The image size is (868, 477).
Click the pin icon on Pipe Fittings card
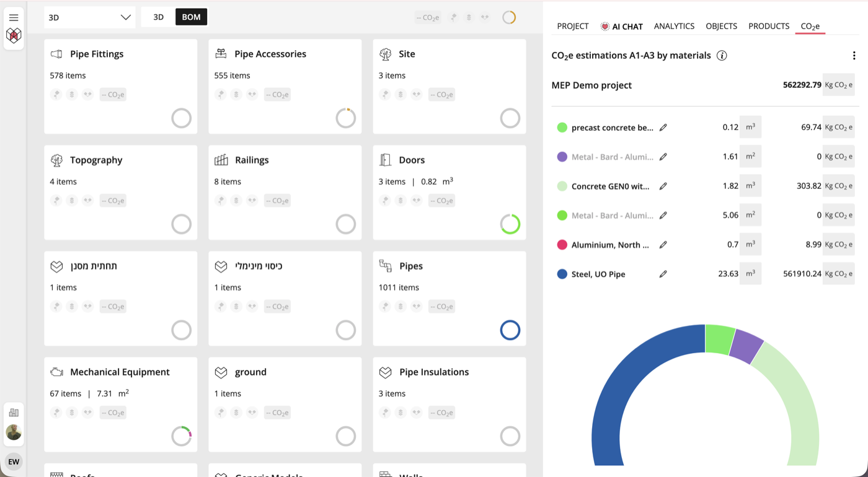coord(56,95)
